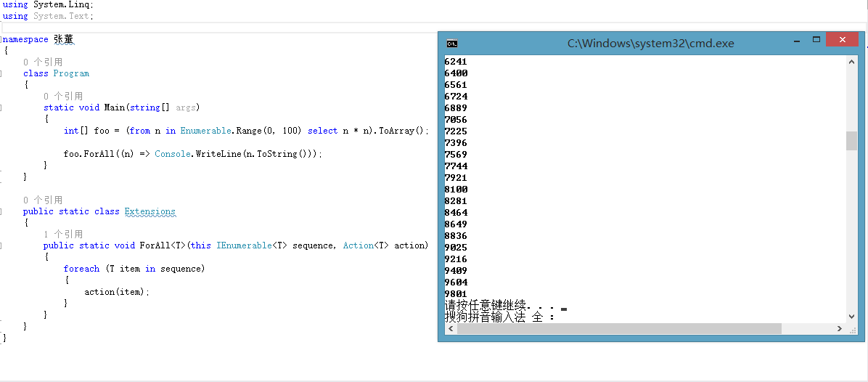Click console output line 8649

(x=456, y=224)
